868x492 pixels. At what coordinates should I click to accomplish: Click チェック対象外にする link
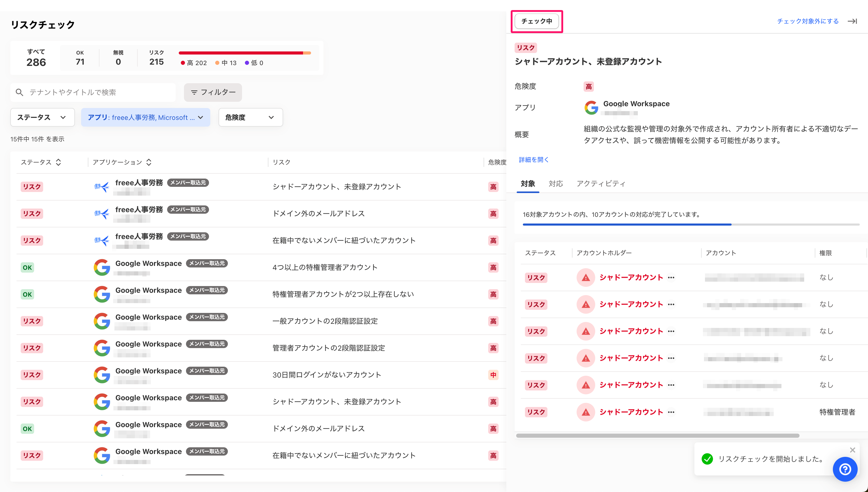(x=808, y=21)
